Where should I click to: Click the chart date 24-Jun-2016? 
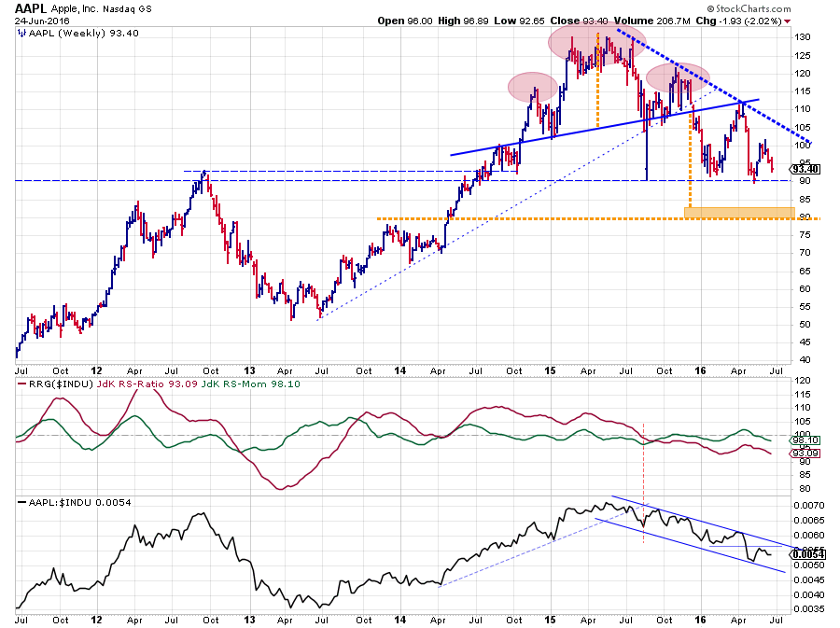coord(42,21)
